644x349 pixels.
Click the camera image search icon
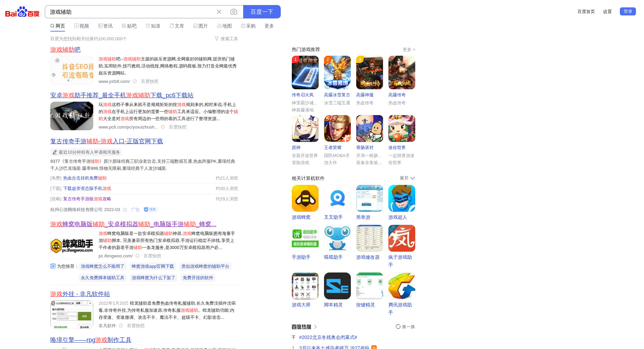pyautogui.click(x=234, y=12)
